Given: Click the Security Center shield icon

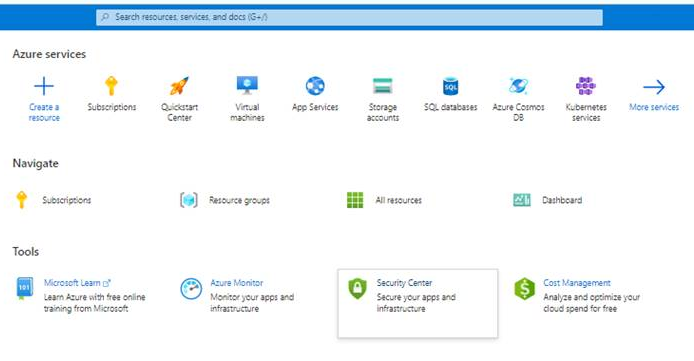Looking at the screenshot, I should pyautogui.click(x=358, y=288).
